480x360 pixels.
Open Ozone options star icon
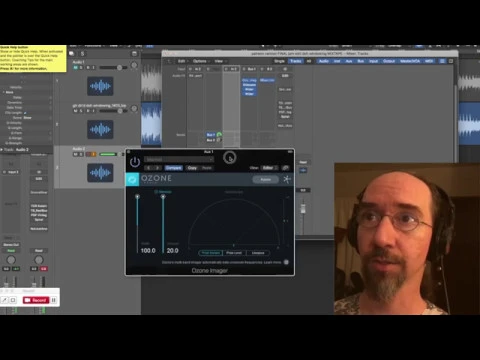click(x=287, y=179)
